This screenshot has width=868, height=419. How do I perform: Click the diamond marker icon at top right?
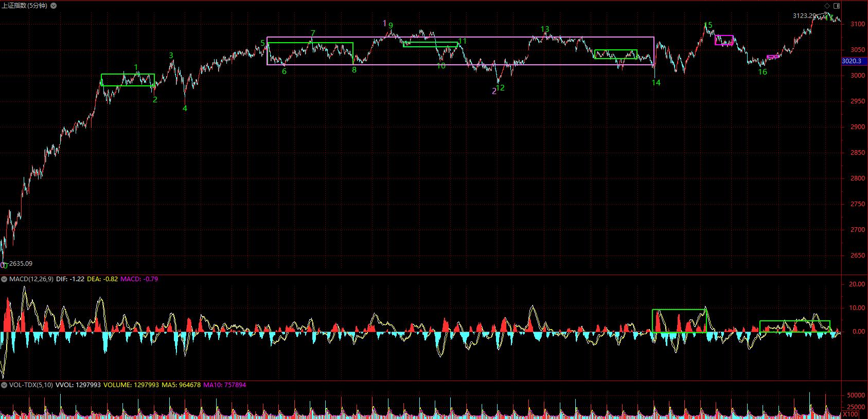tap(827, 6)
